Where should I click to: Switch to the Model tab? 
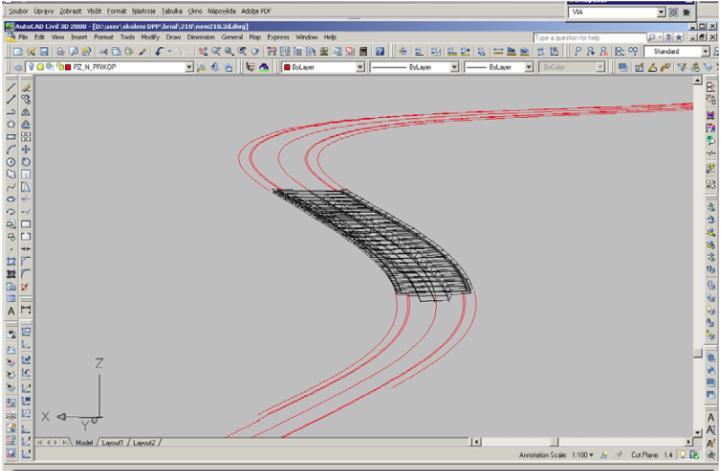pos(84,442)
